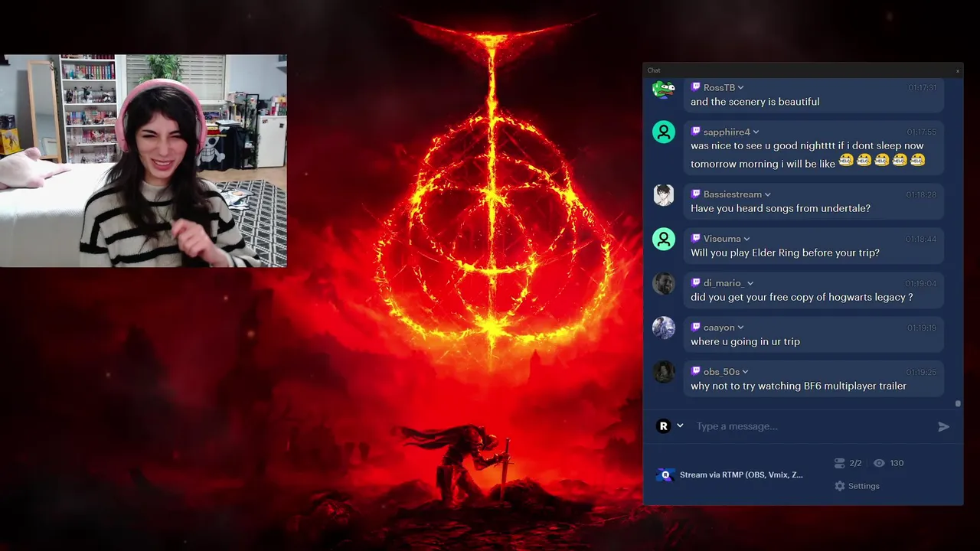Expand RossTB username dropdown chevron
Image resolution: width=980 pixels, height=551 pixels.
[x=740, y=88]
